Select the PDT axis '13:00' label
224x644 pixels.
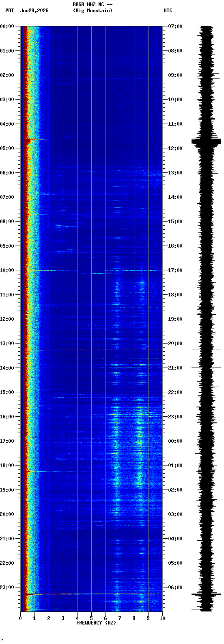tap(7, 344)
